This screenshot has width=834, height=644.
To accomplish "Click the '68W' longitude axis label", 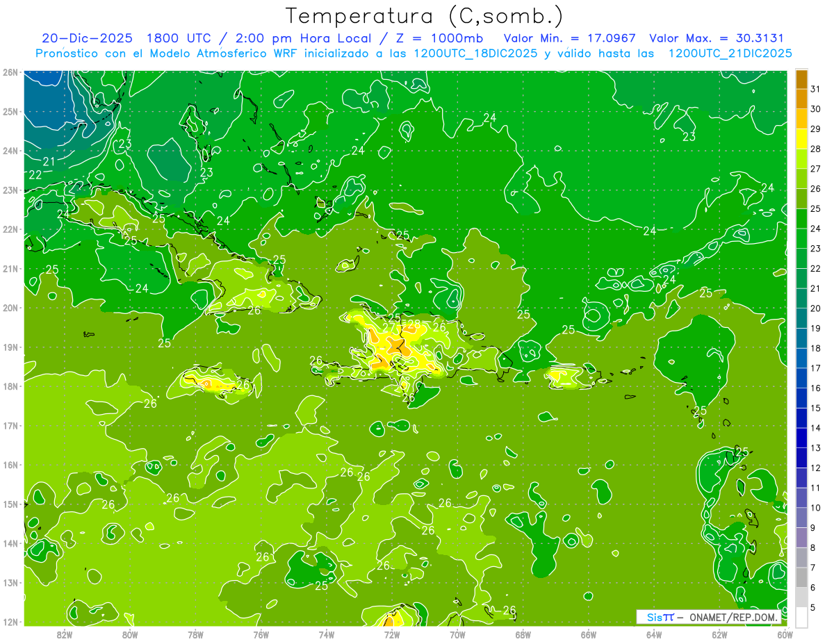I will pyautogui.click(x=523, y=634).
